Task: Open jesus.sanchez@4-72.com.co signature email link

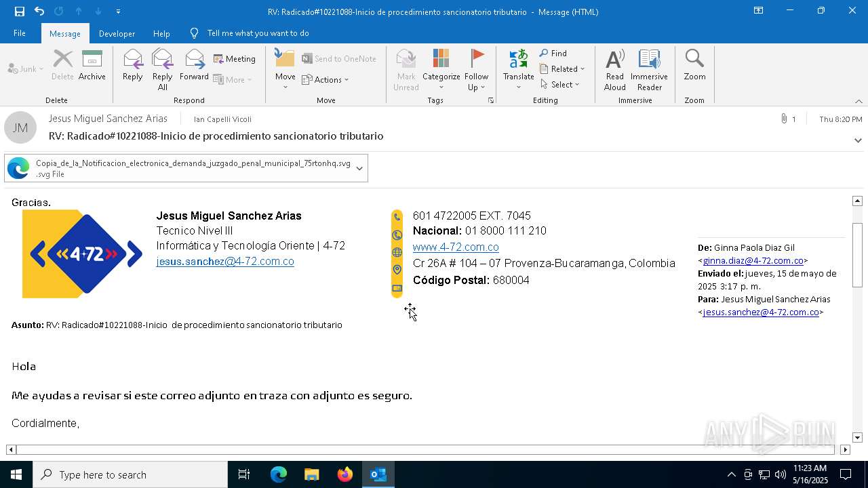Action: (225, 261)
